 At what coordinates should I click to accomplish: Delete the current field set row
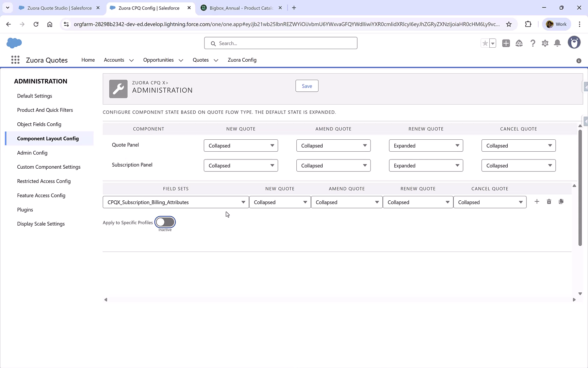[549, 201]
